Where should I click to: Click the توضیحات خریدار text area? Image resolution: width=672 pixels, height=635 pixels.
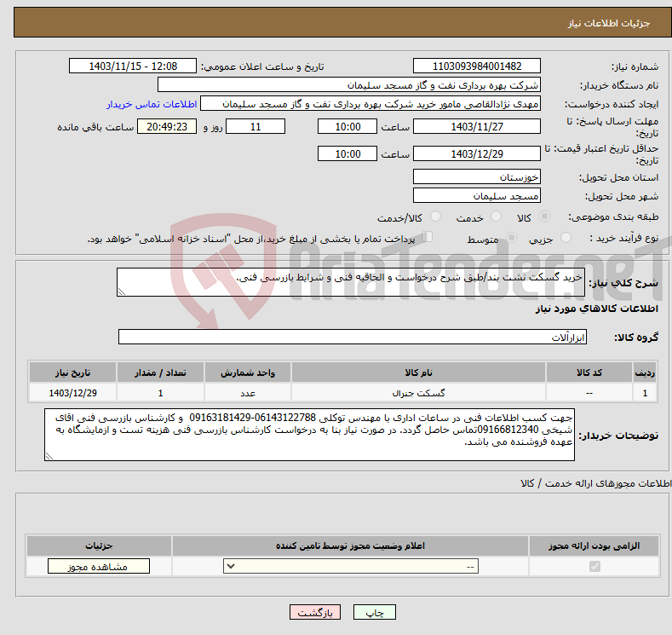[x=309, y=435]
